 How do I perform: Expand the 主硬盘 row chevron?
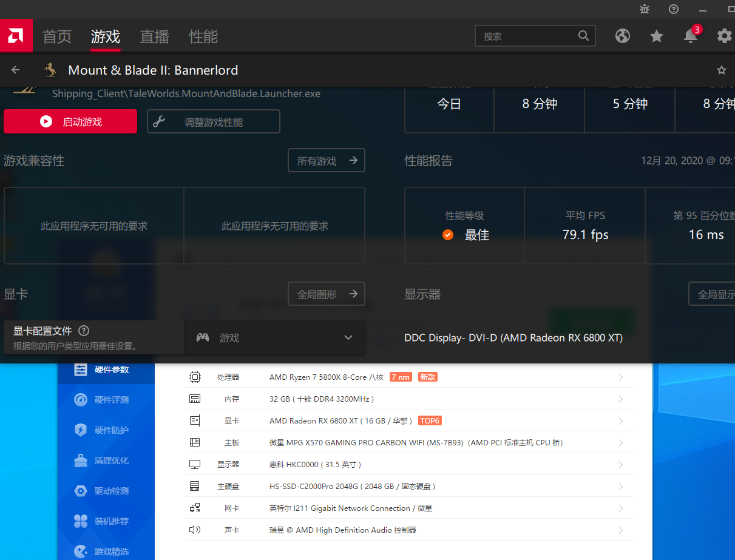coord(620,487)
